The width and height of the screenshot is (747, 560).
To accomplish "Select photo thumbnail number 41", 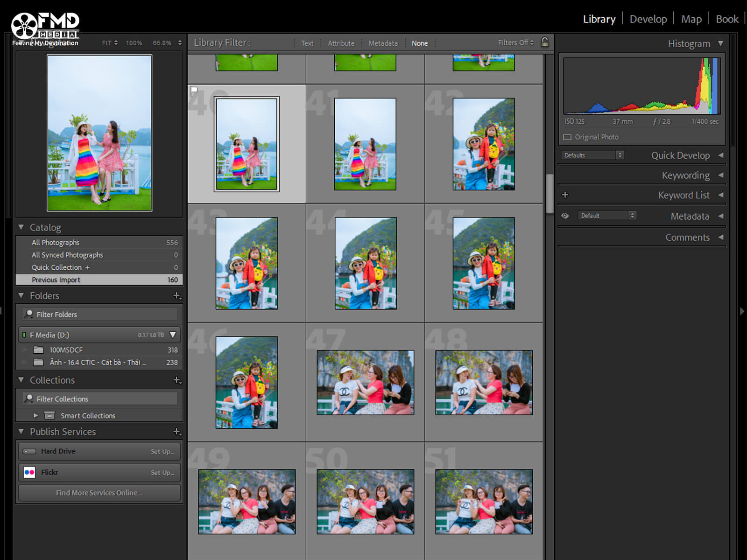I will click(x=365, y=144).
